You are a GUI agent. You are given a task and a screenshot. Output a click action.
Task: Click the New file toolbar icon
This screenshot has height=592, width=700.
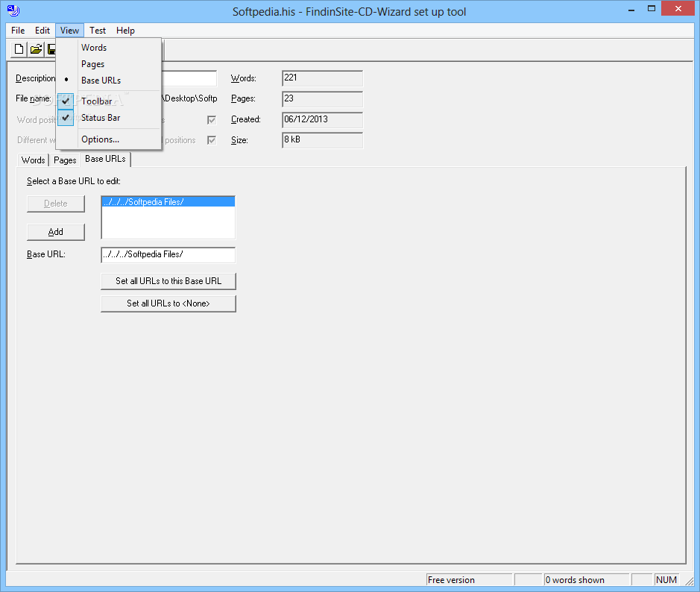click(x=19, y=49)
